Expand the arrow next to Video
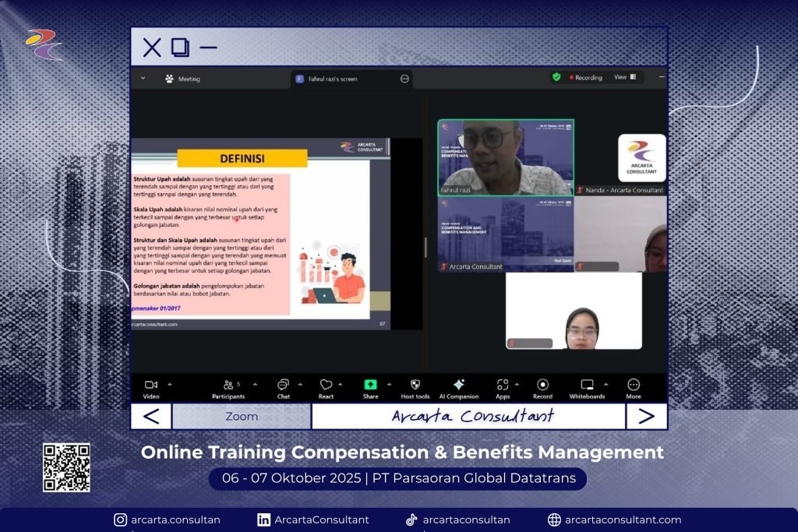Image resolution: width=798 pixels, height=532 pixels. pos(170,384)
